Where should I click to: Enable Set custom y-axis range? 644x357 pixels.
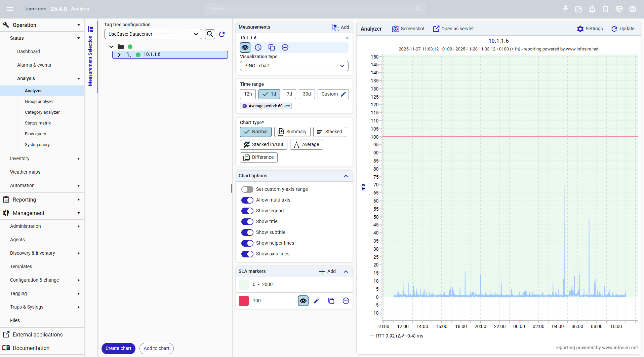(x=247, y=189)
